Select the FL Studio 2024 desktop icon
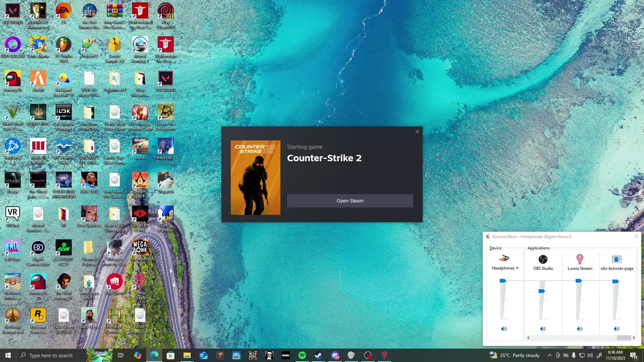644x362 pixels. click(63, 49)
